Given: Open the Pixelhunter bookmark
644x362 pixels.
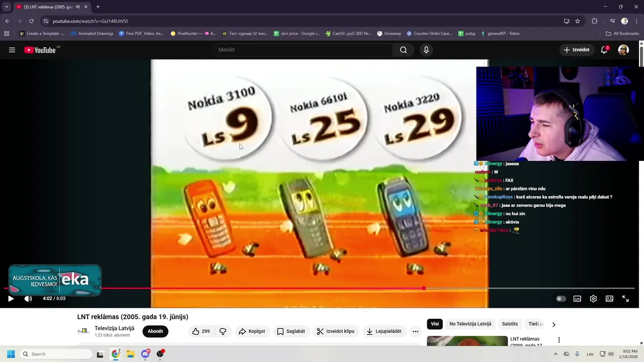Looking at the screenshot, I should point(193,34).
